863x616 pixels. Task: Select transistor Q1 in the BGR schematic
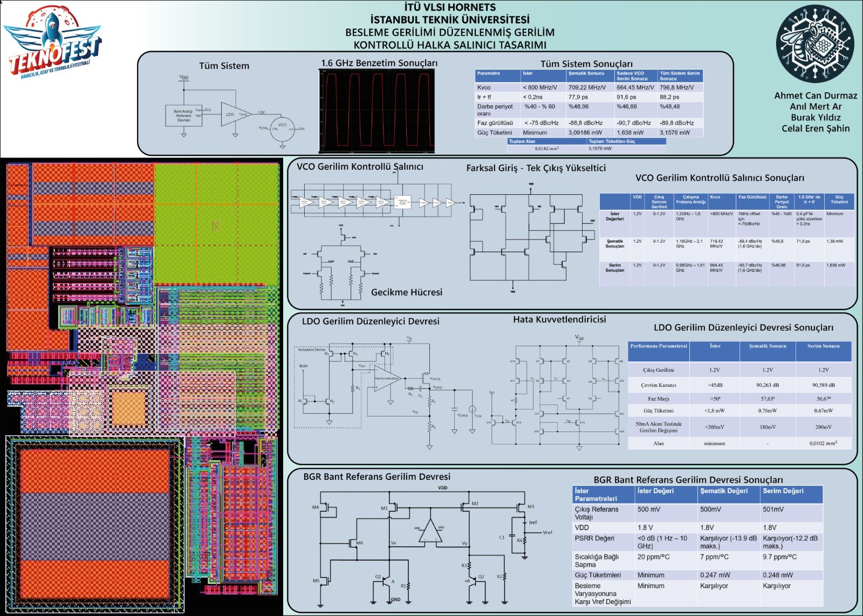(x=384, y=581)
